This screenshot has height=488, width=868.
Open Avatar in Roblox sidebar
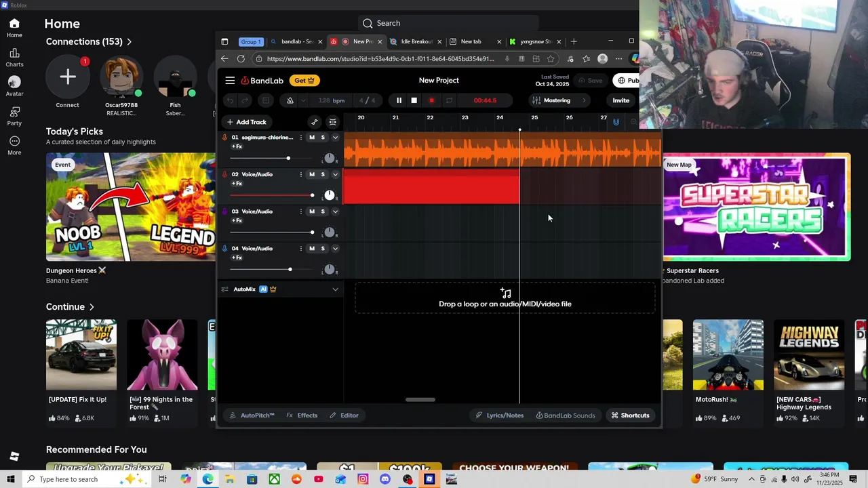coord(14,87)
